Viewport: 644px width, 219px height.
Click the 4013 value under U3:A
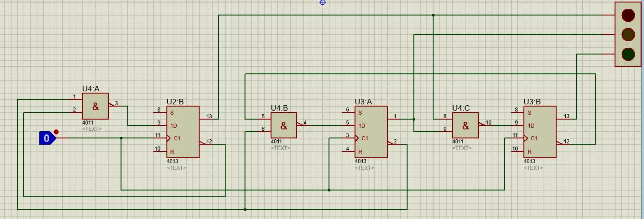[360, 162]
